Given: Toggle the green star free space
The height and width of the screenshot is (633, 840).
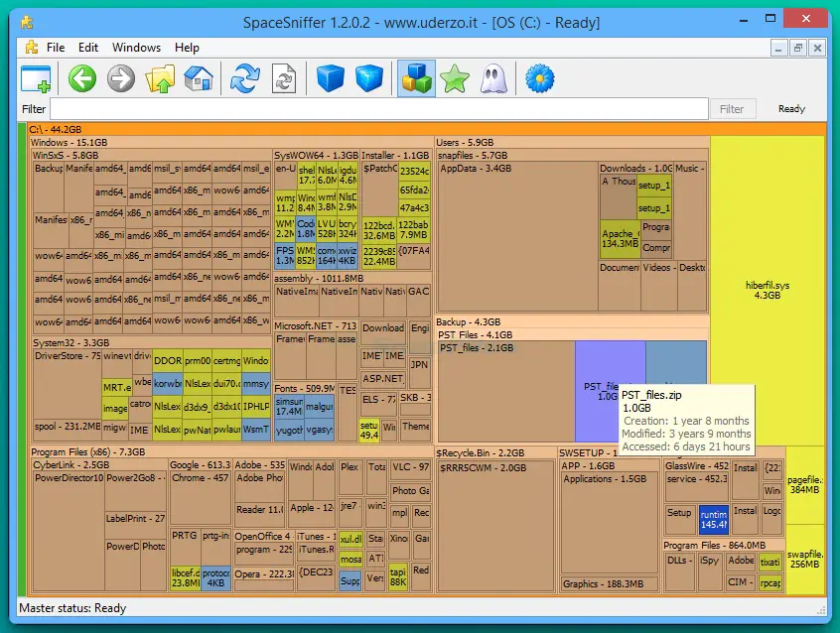Looking at the screenshot, I should click(x=455, y=78).
